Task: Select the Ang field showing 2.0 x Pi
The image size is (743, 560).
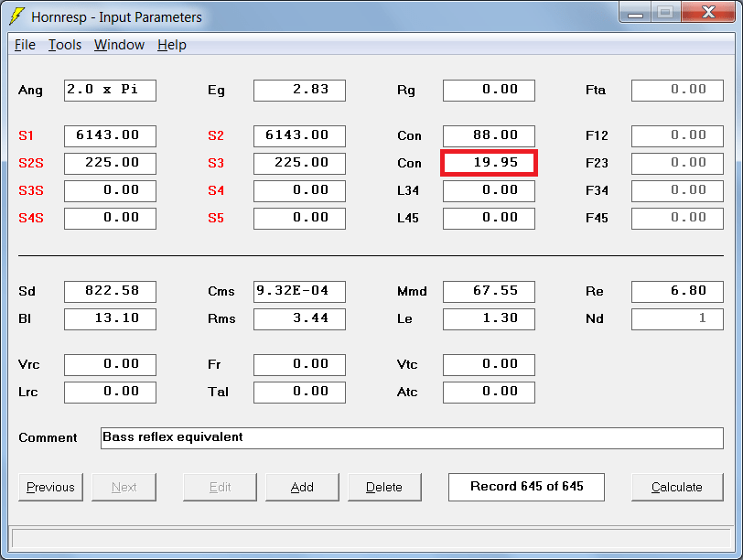Action: point(110,91)
